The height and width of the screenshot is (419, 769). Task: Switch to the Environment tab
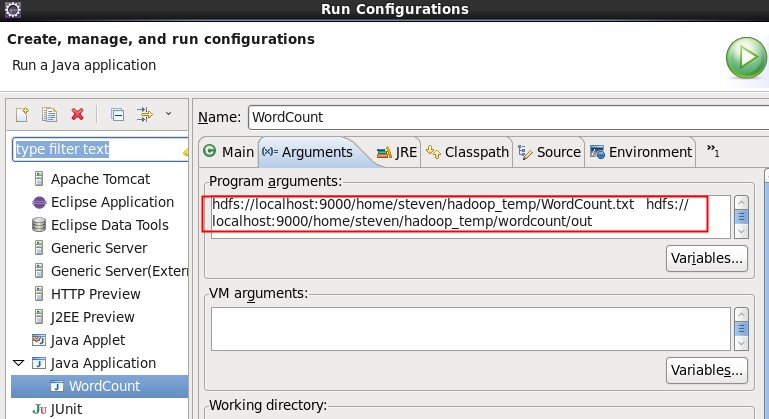[x=641, y=152]
